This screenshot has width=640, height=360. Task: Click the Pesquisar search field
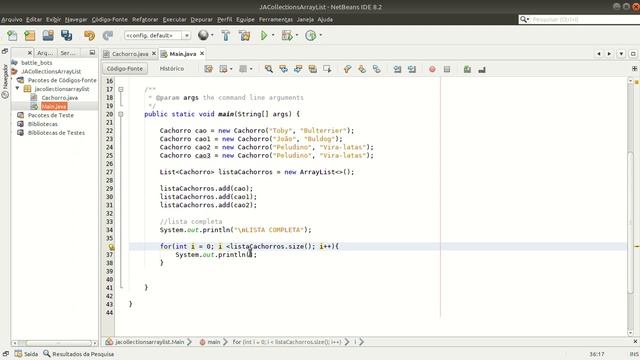pos(580,19)
